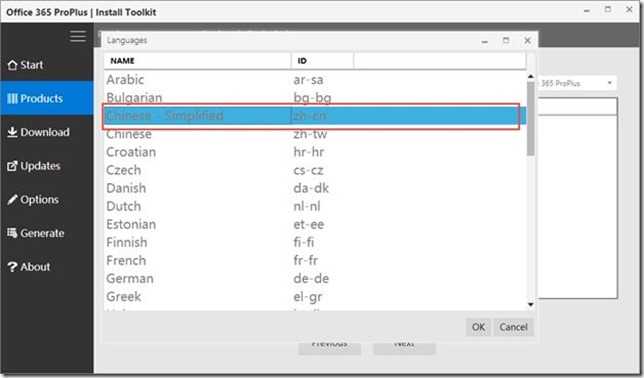The width and height of the screenshot is (644, 378).
Task: Select the Estonian language row
Action: tap(315, 224)
